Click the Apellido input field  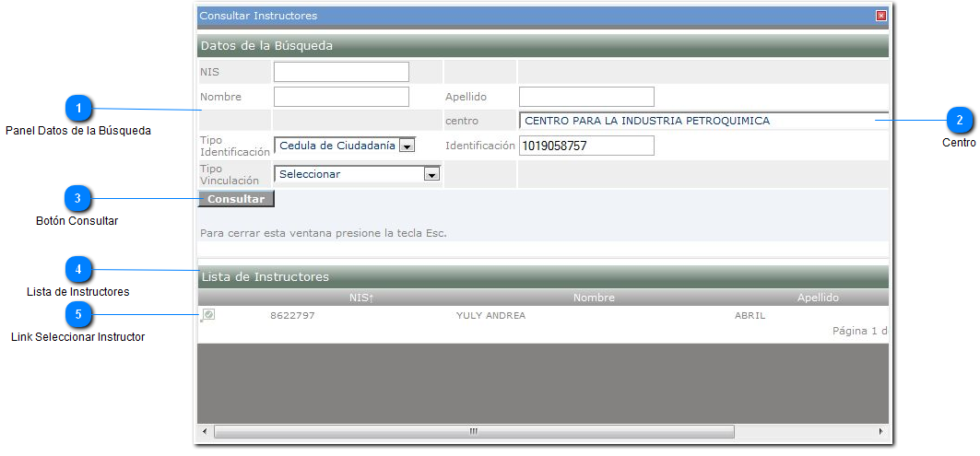586,97
